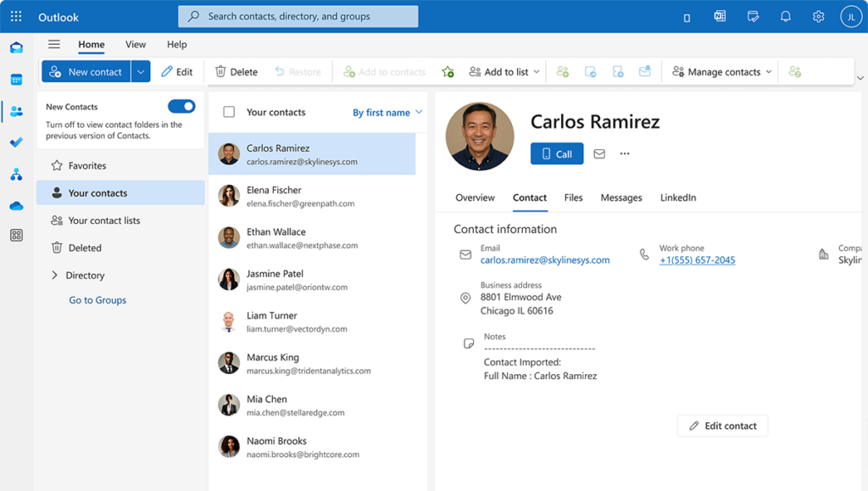Turn off the New Contacts toggle
The width and height of the screenshot is (868, 491).
181,106
